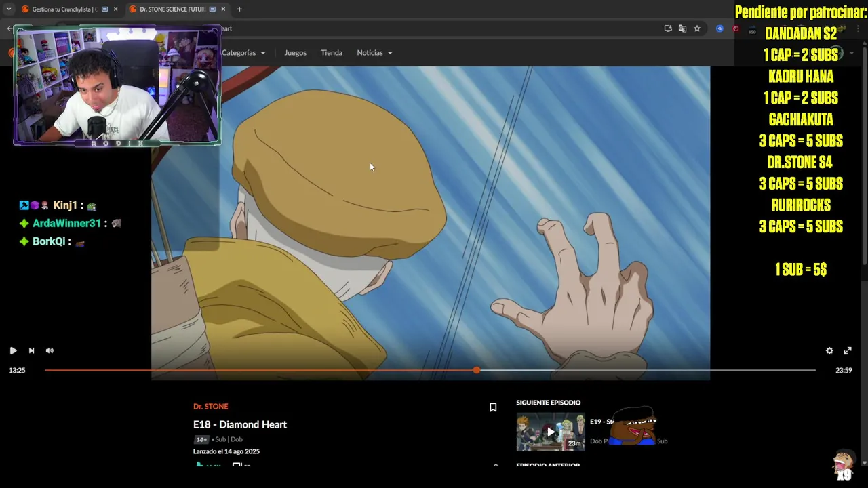
Task: Click the red extension icon in toolbar
Action: (x=736, y=28)
